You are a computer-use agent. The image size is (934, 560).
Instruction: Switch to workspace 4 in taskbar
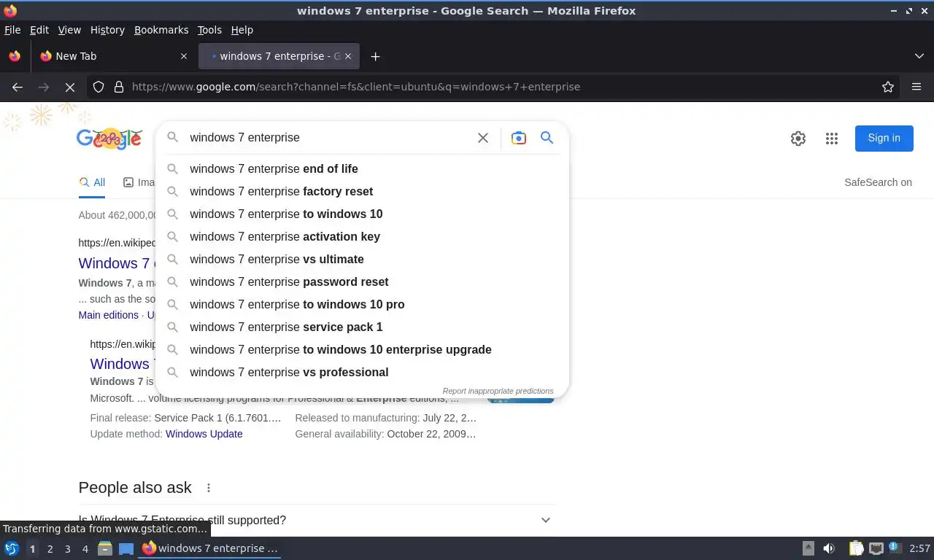click(85, 549)
